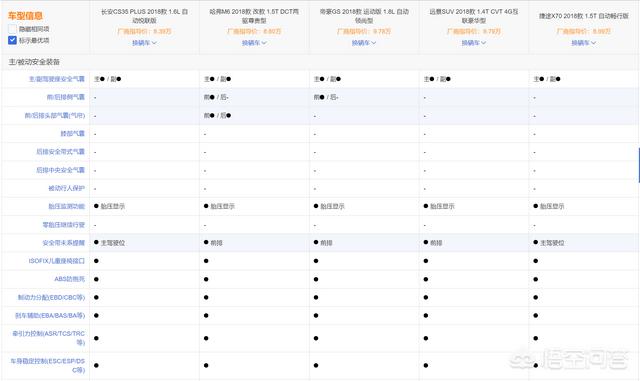Image resolution: width=640 pixels, height=381 pixels.
Task: Open 换辆车 dropdown under 哈弗M6
Action: pos(254,43)
